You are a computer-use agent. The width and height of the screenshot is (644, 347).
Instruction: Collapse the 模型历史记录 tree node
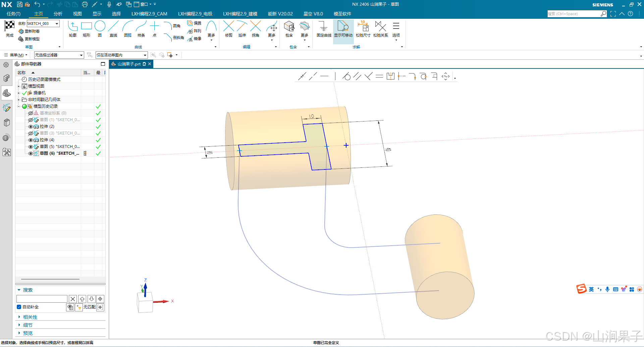point(19,106)
